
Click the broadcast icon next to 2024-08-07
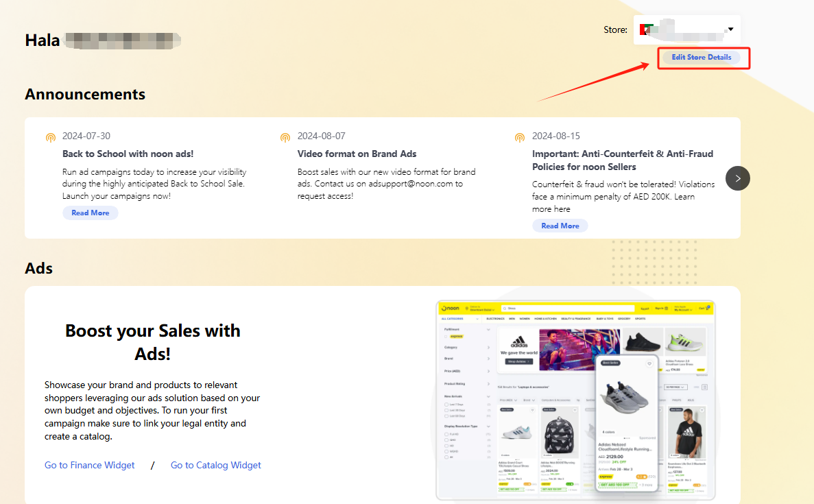click(x=285, y=138)
